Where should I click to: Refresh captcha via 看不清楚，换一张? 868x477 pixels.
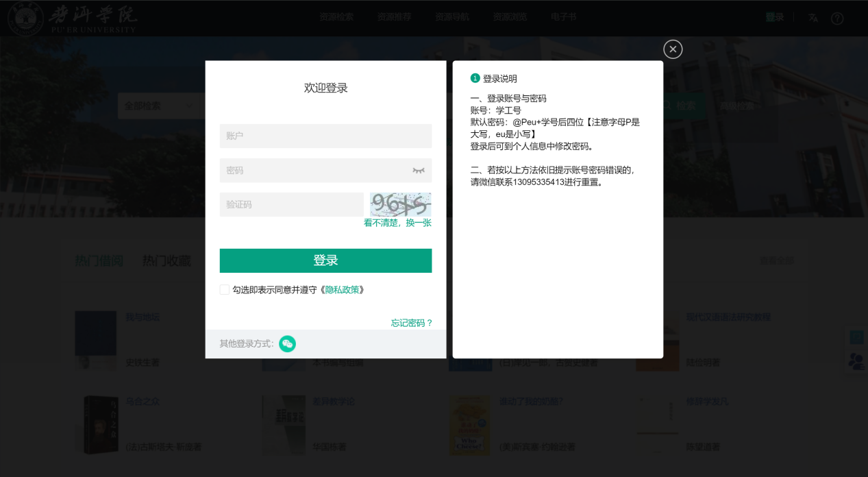(x=397, y=223)
